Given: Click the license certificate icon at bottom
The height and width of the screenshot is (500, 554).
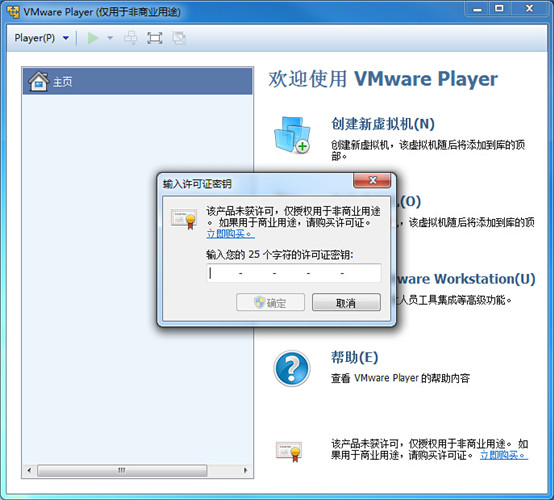Looking at the screenshot, I should coord(289,451).
